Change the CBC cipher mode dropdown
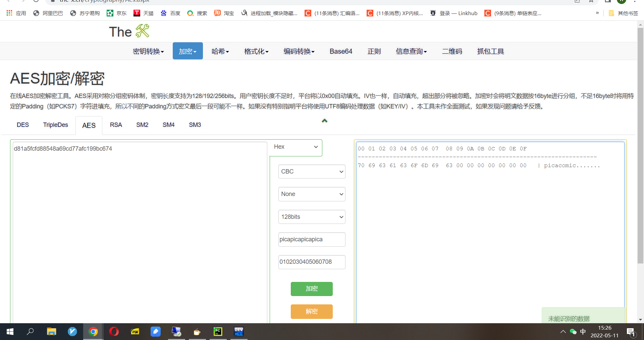 312,172
